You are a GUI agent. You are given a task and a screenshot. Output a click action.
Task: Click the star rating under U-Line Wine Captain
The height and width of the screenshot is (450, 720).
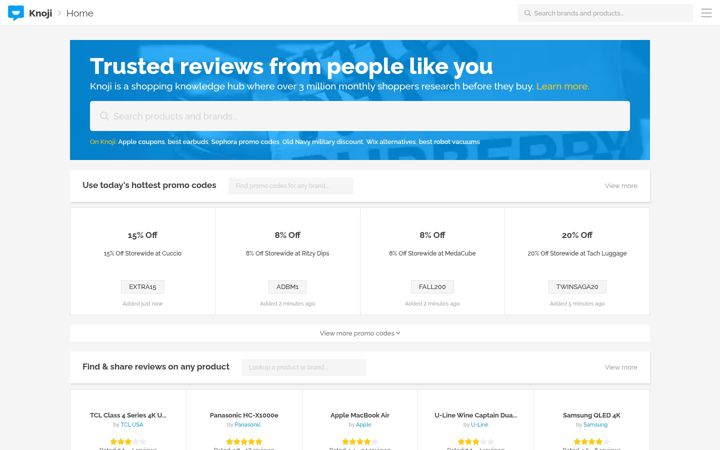tap(475, 441)
